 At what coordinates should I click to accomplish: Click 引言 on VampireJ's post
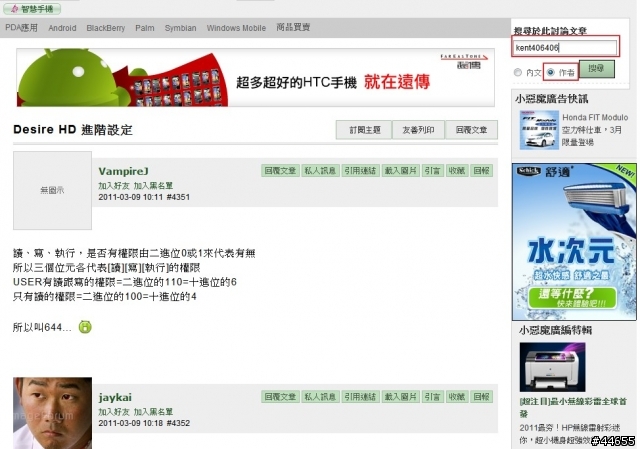(432, 170)
